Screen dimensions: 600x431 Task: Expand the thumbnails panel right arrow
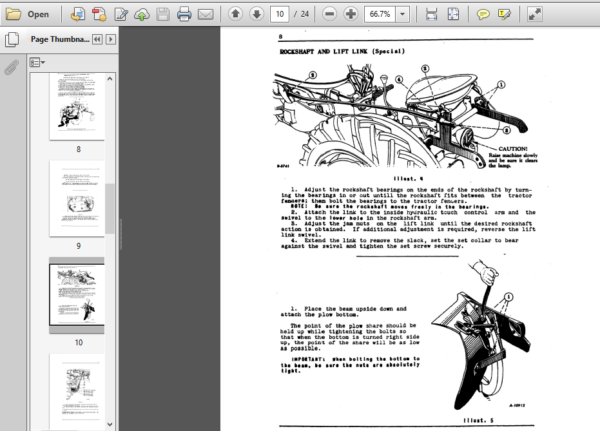tap(111, 39)
